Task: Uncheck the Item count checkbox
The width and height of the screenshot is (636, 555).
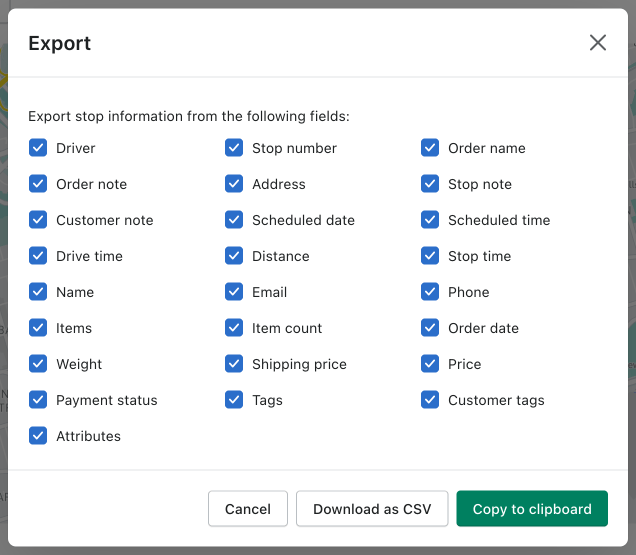Action: (234, 328)
